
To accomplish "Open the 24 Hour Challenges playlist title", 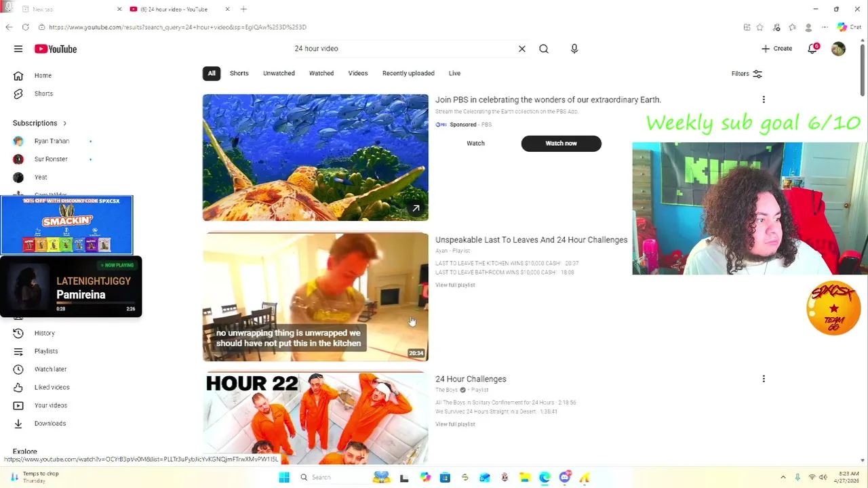I will [471, 379].
